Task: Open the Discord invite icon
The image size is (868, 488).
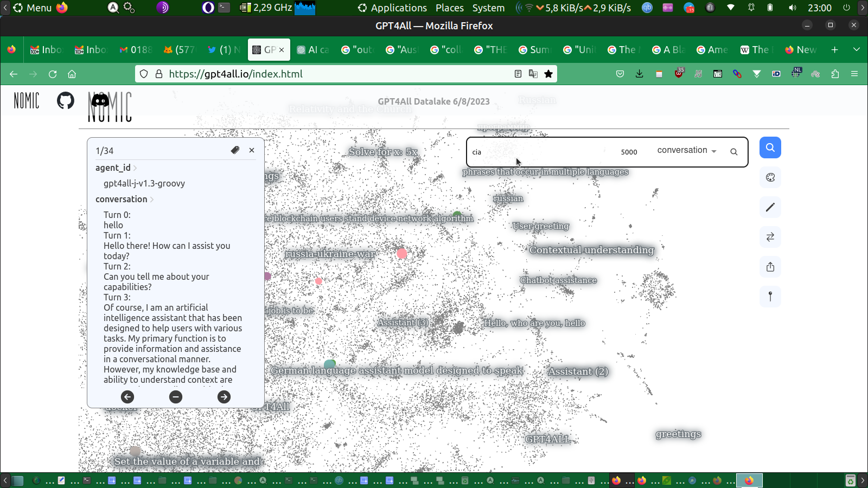Action: click(x=100, y=100)
